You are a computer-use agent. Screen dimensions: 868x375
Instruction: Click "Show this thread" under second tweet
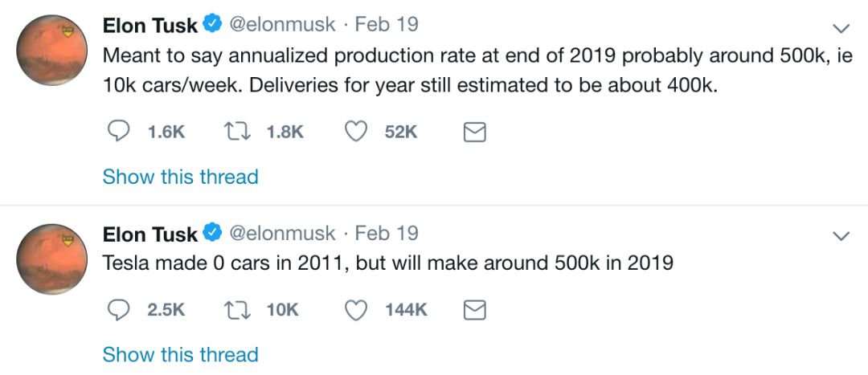[x=180, y=354]
